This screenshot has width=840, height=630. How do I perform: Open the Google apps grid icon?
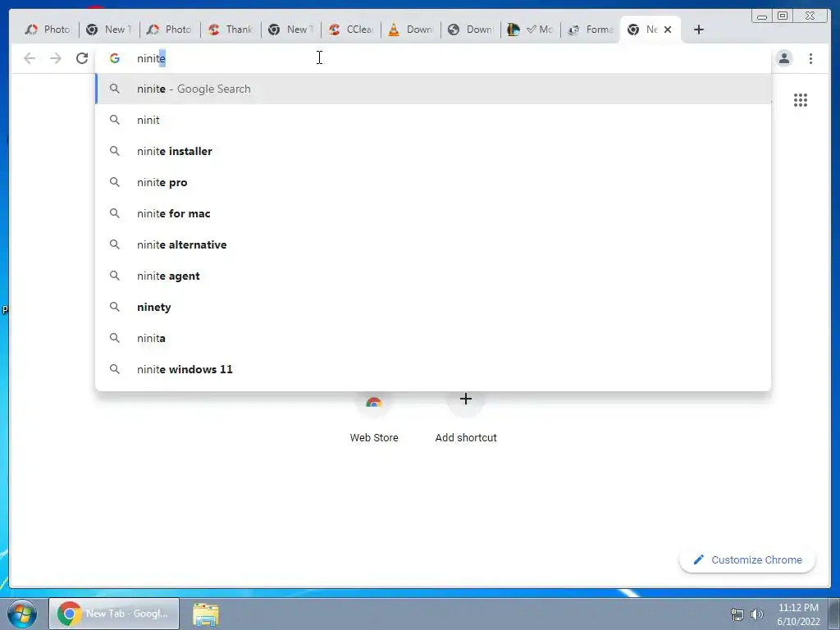point(801,100)
